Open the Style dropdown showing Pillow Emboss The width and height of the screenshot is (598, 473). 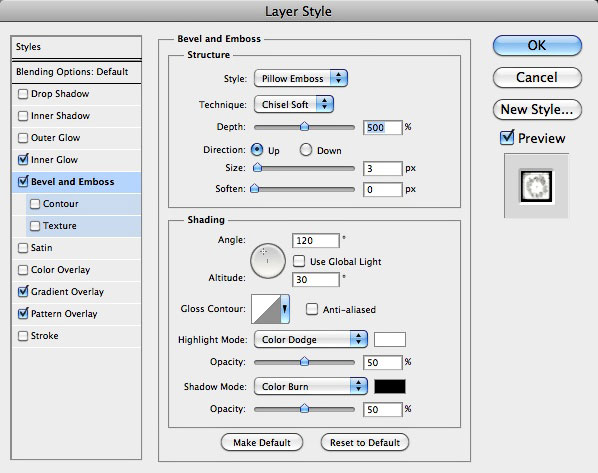pos(301,79)
